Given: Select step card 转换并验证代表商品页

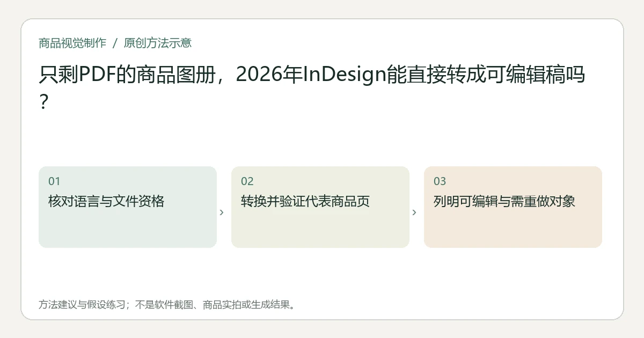Looking at the screenshot, I should tap(320, 207).
